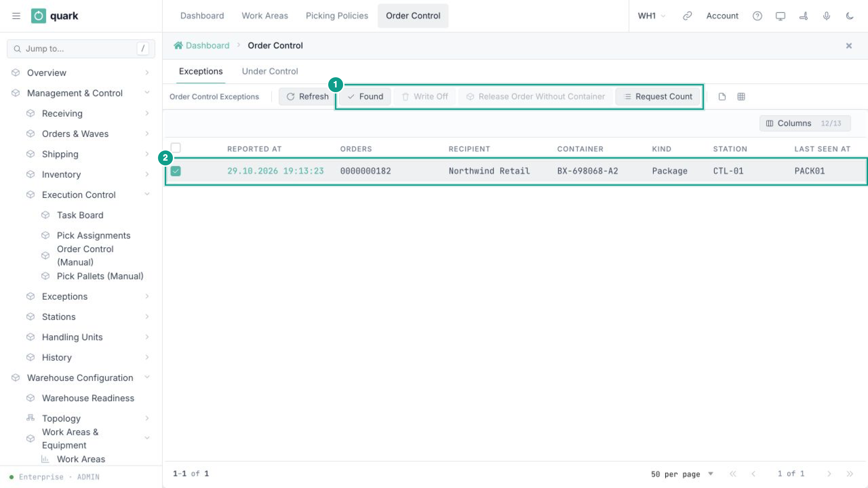Go to previous page arrow
Image resolution: width=868 pixels, height=488 pixels.
tap(753, 474)
